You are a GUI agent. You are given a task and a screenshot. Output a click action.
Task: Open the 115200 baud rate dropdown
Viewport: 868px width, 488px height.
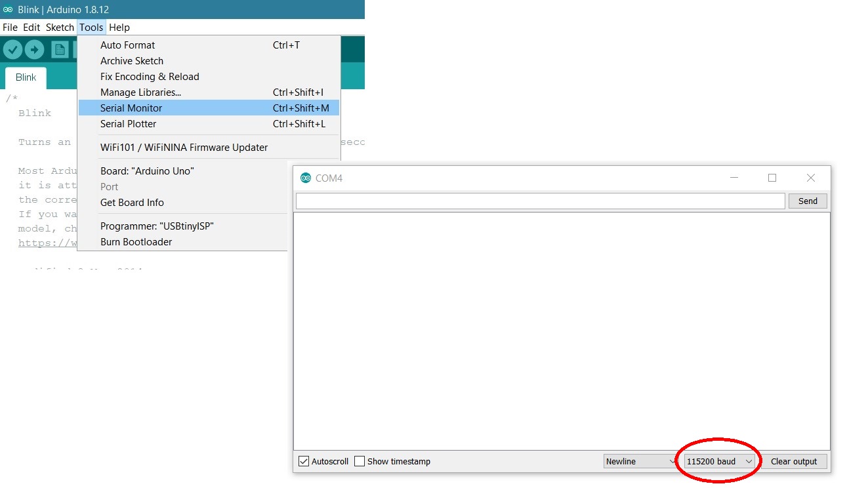tap(720, 461)
